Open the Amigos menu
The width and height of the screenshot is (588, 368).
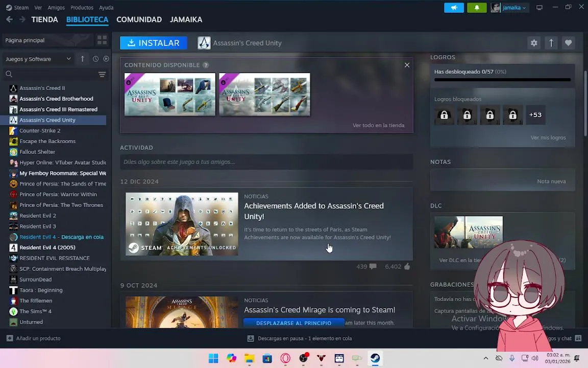click(x=56, y=8)
